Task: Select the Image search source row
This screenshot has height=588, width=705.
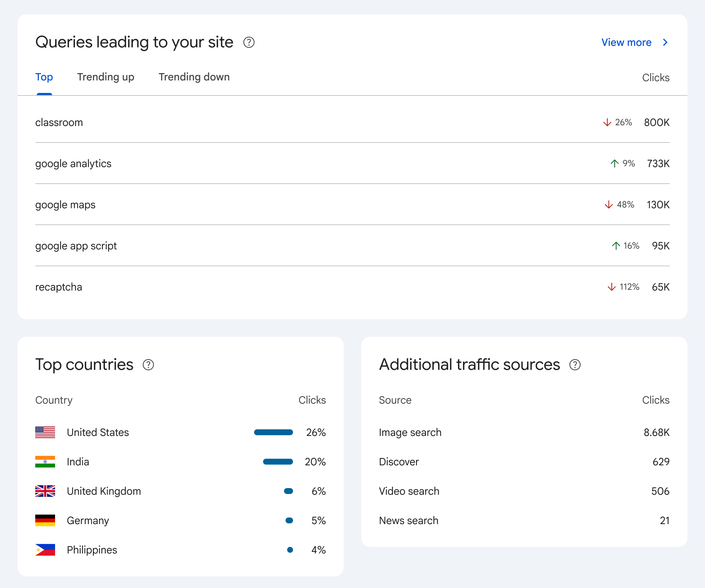Action: point(410,432)
